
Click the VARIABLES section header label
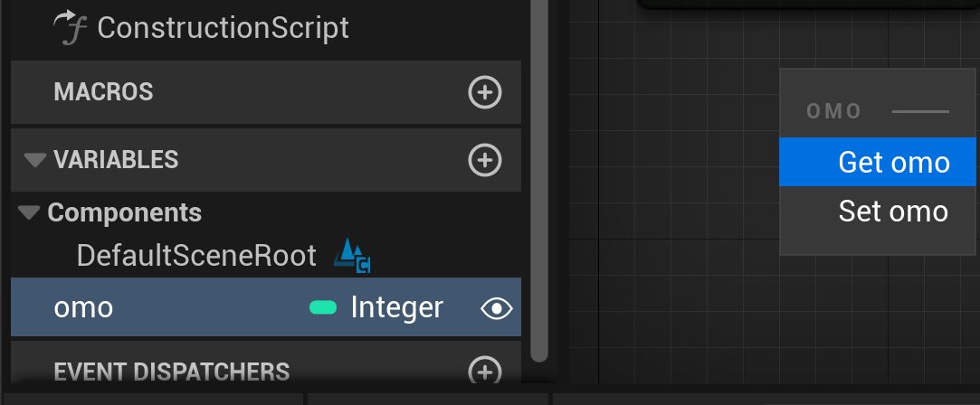coord(116,160)
